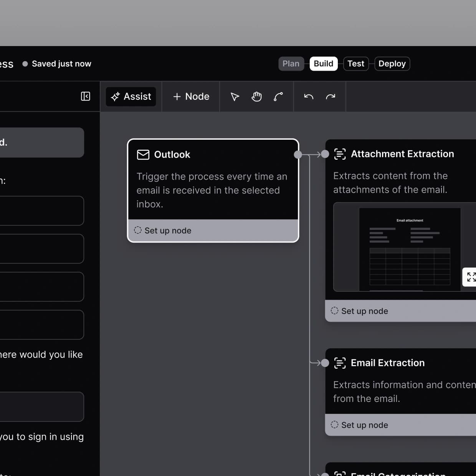The image size is (476, 476).
Task: Click the Outlook trigger description text
Action: click(212, 190)
